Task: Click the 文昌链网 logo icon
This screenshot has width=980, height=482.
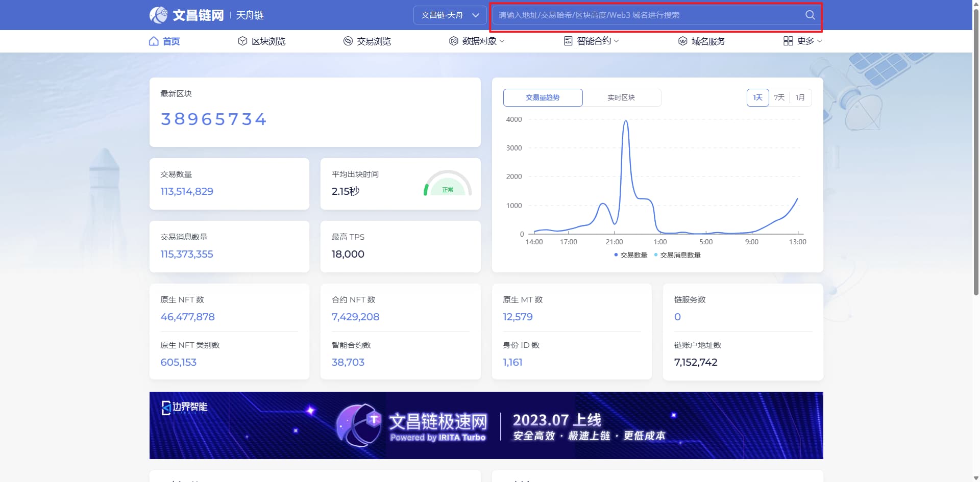Action: pos(158,15)
